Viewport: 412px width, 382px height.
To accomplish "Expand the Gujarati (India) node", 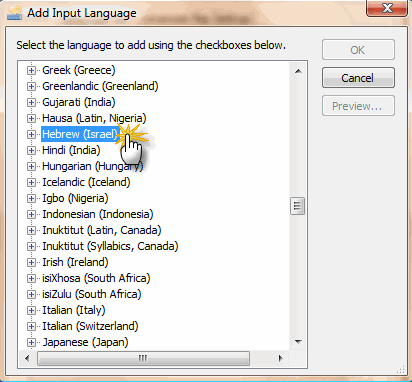I will pos(31,102).
